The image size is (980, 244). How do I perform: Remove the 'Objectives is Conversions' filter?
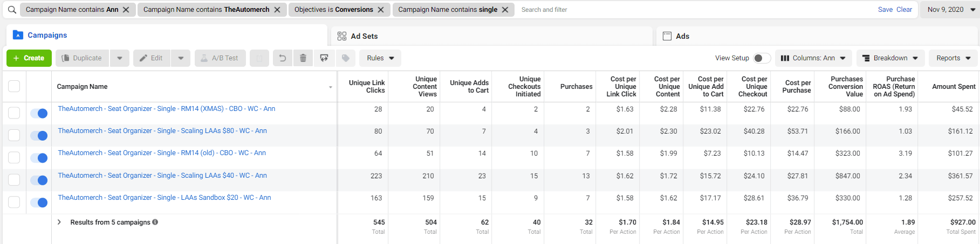(x=381, y=10)
